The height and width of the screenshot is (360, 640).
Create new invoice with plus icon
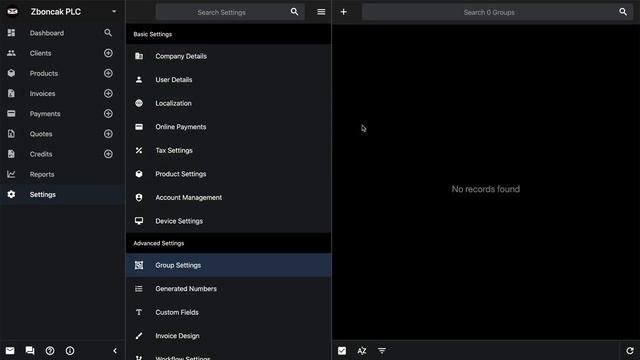pyautogui.click(x=108, y=93)
